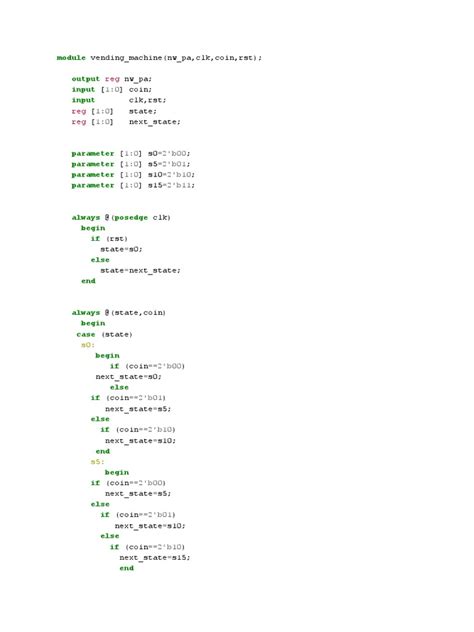Image resolution: width=474 pixels, height=632 pixels.
Task: Click the parameter s10=2'b10 line
Action: [x=133, y=175]
